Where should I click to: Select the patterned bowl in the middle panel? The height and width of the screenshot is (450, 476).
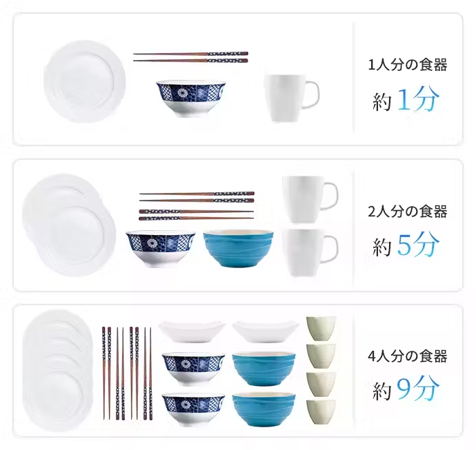tap(161, 249)
